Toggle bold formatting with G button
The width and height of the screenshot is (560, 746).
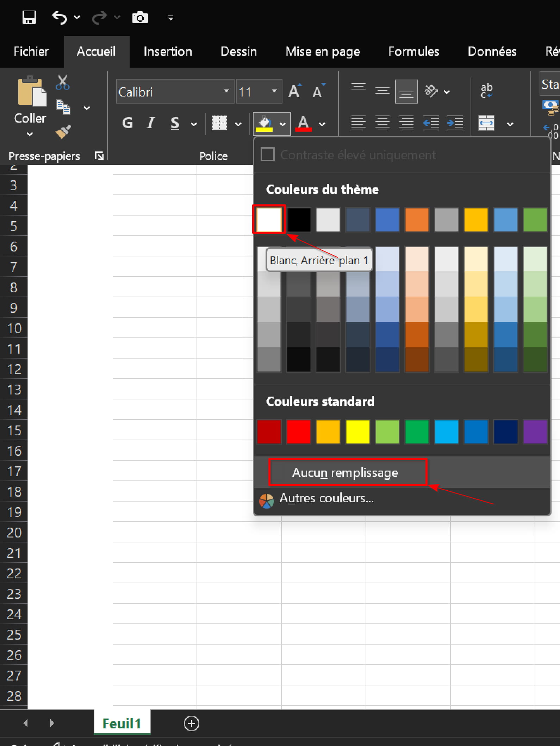point(127,123)
